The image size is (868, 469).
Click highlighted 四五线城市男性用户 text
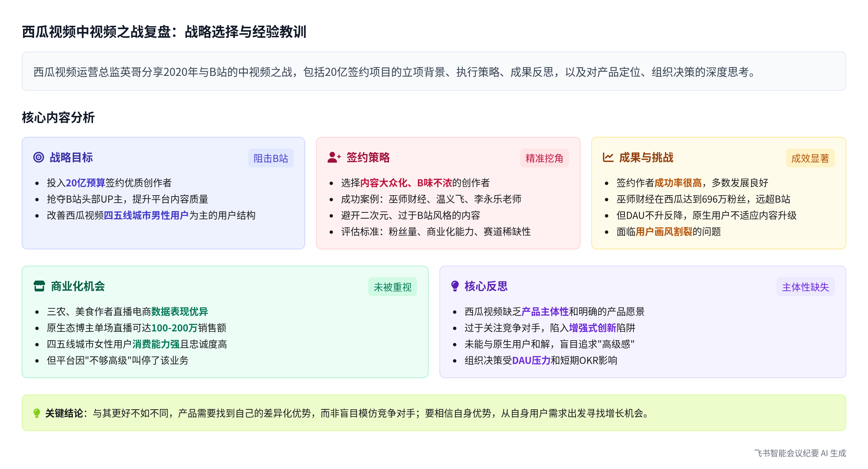(146, 215)
